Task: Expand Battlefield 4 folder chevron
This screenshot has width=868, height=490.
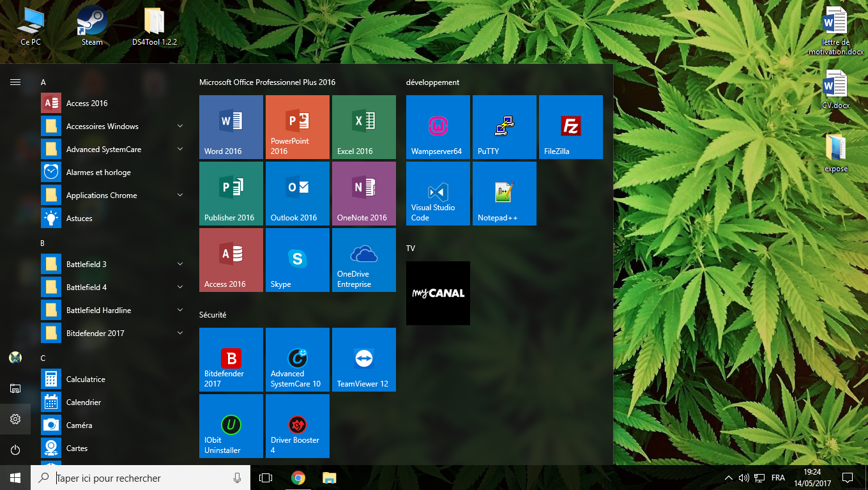Action: (x=180, y=287)
